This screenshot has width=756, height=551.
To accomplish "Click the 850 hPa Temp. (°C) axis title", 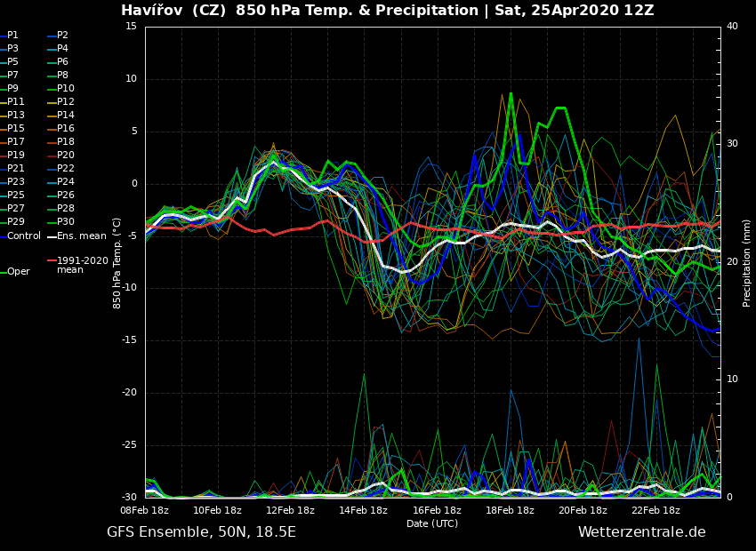I will [x=117, y=263].
